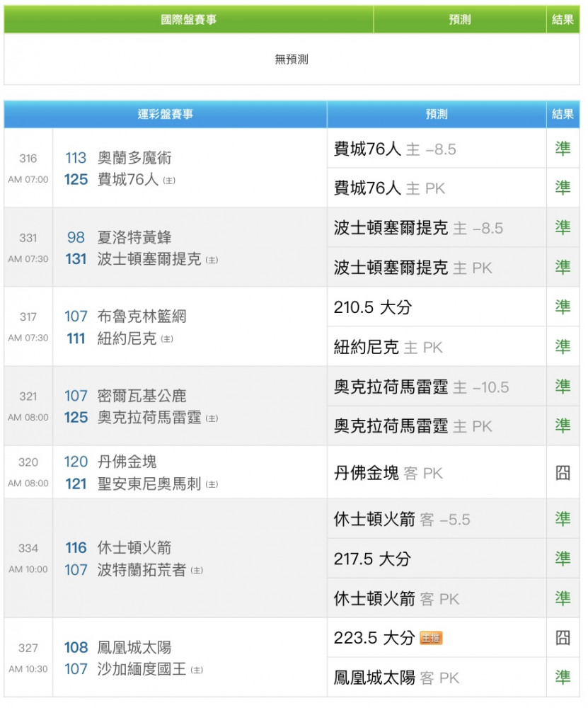Select the 國際盤賽事 header
Image resolution: width=588 pixels, height=708 pixels.
(x=189, y=19)
